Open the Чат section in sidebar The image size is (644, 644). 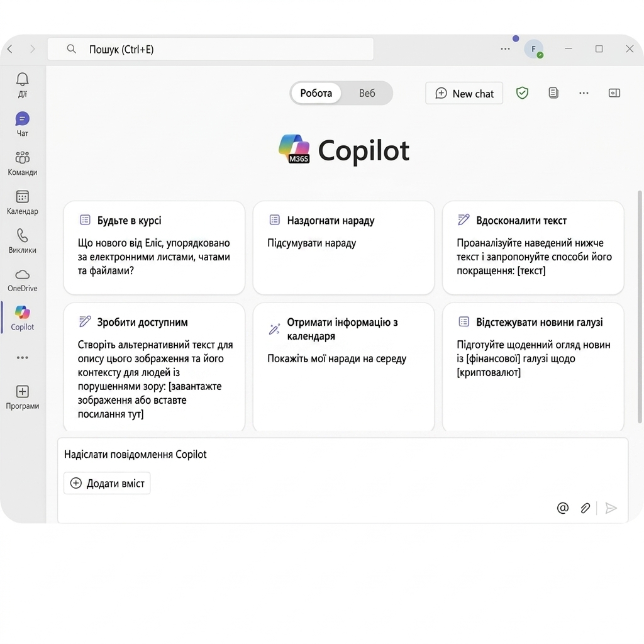[x=22, y=124]
